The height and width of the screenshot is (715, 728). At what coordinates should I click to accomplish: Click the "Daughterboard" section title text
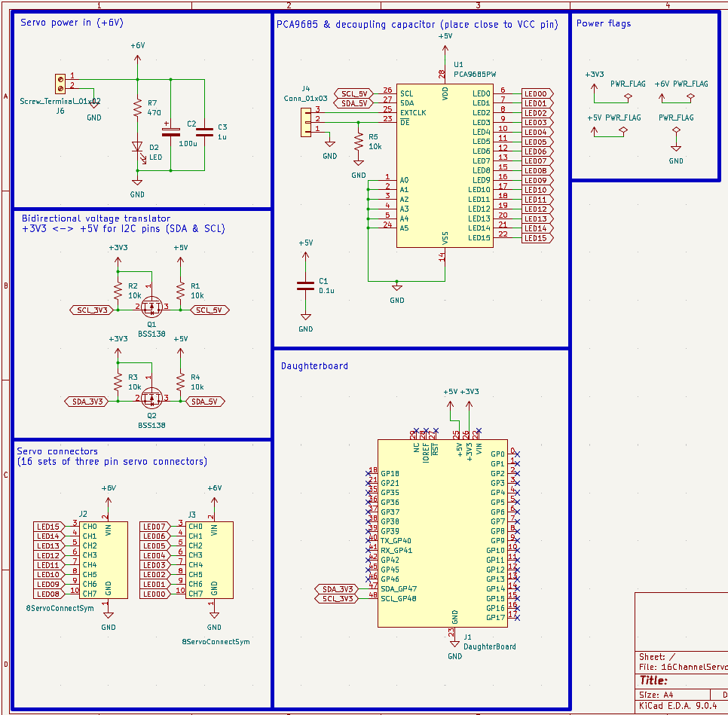click(x=314, y=366)
